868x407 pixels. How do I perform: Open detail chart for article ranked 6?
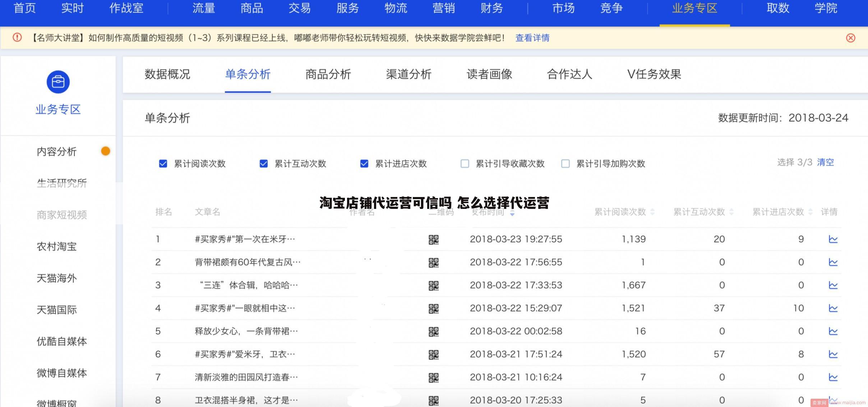pyautogui.click(x=834, y=354)
